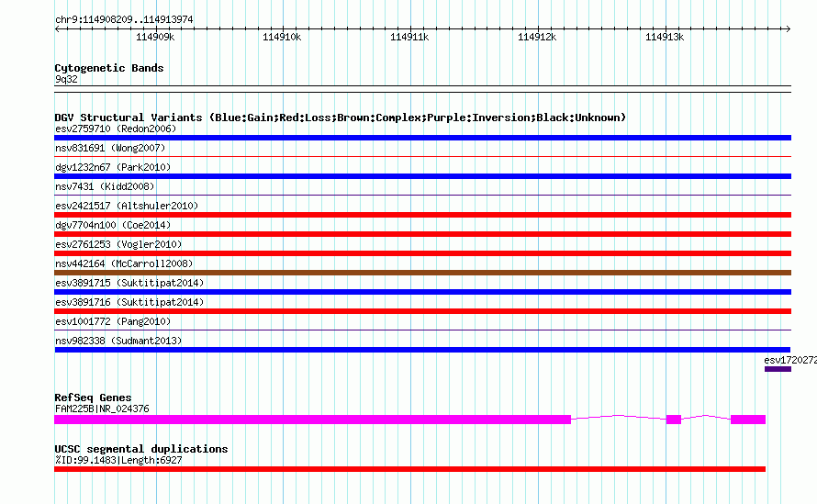
Task: Select the brown complex bar under nsv442164
Action: tap(422, 273)
